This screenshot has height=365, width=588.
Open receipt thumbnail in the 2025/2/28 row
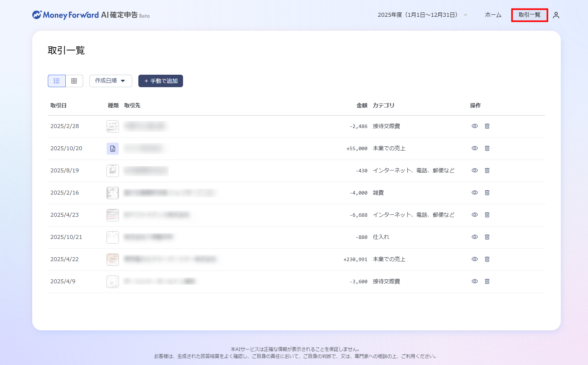point(113,126)
